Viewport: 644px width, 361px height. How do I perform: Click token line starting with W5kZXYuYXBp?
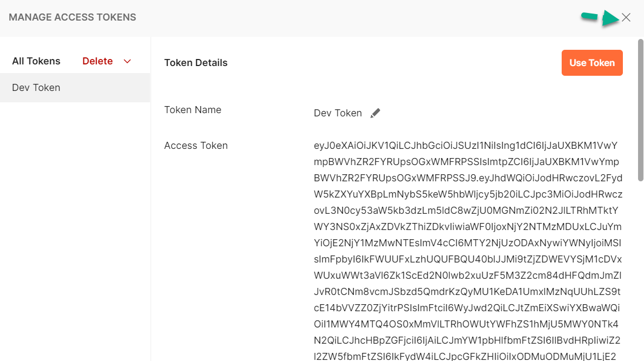468,194
